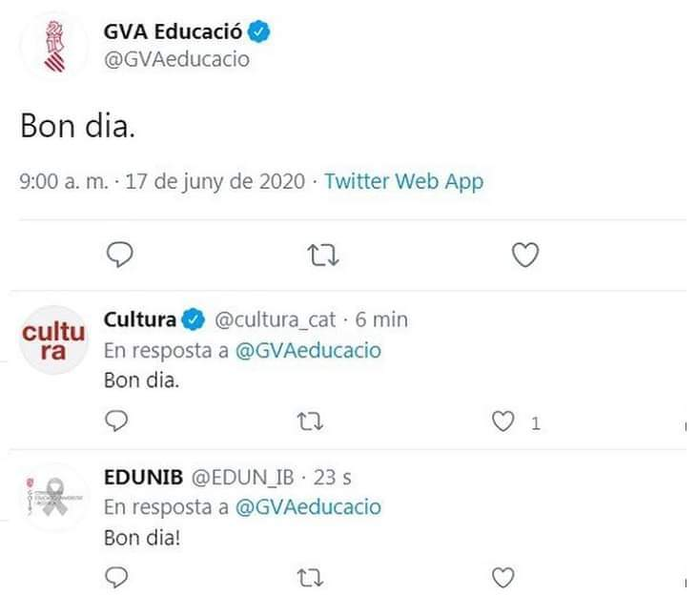Click the EDUNIB account name
The width and height of the screenshot is (697, 616).
(x=144, y=476)
